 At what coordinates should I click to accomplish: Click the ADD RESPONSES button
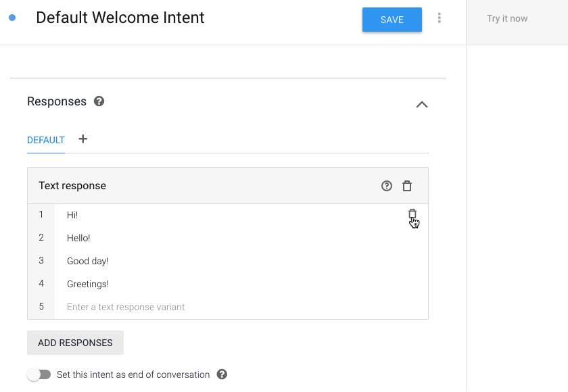(x=75, y=343)
